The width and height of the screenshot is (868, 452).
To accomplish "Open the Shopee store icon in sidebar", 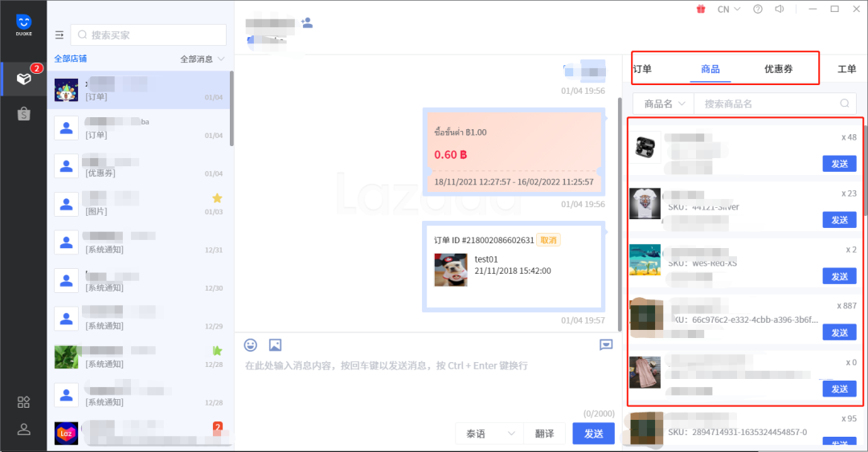I will pos(23,114).
